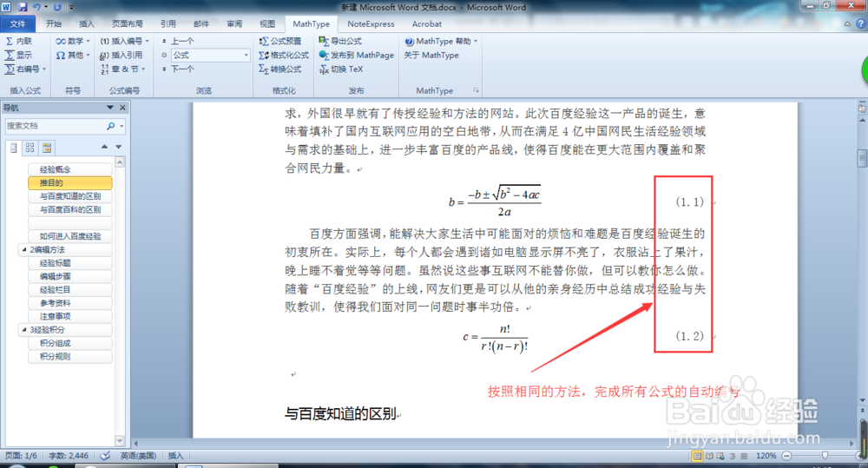Viewport: 868px width, 468px height.
Task: Open 公式预置 equation preferences
Action: tap(280, 41)
